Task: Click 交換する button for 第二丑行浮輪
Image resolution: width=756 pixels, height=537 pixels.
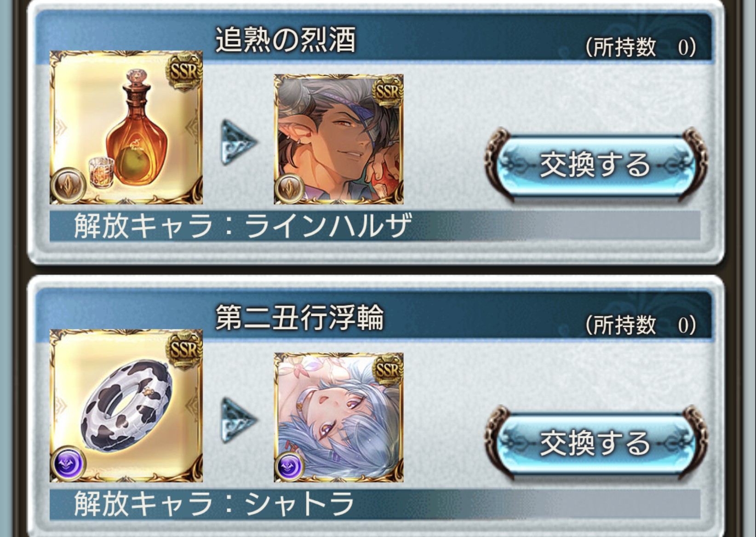Action: [x=595, y=443]
